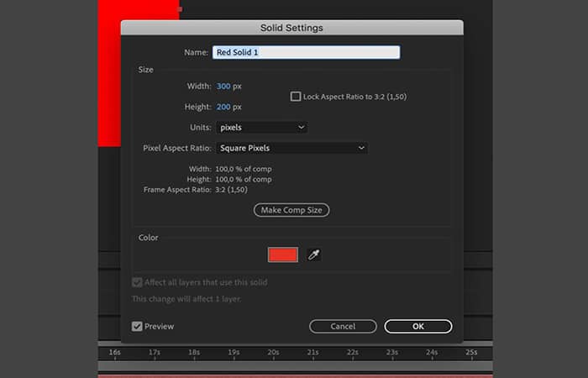The image size is (588, 378).
Task: Jump to the 16s mark on timeline ruler
Action: [115, 353]
